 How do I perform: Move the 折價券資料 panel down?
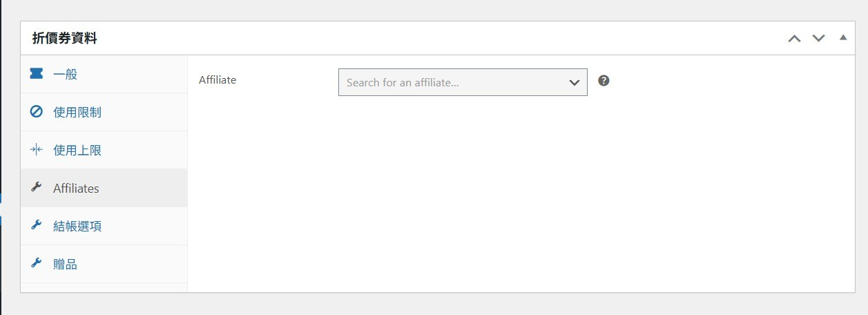(x=819, y=38)
